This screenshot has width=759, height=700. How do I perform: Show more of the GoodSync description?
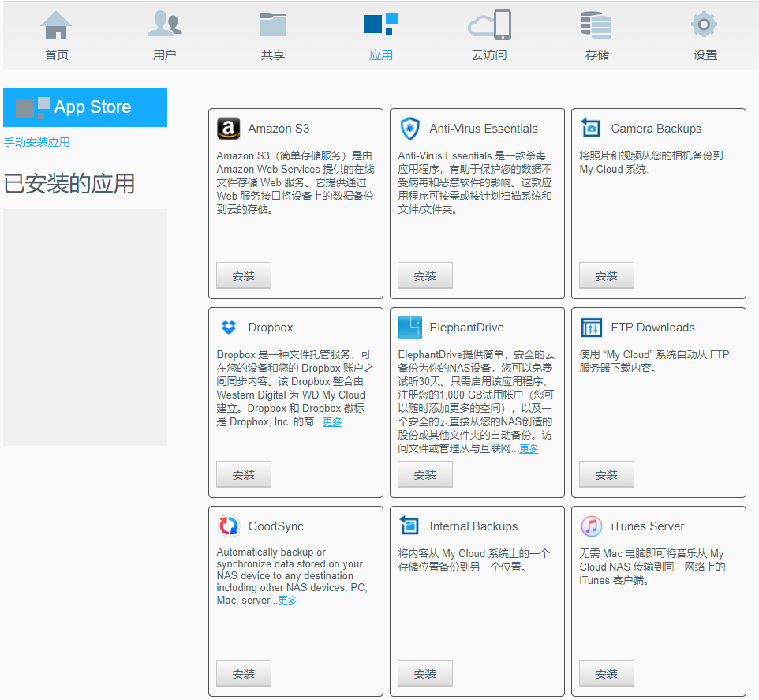tap(287, 601)
